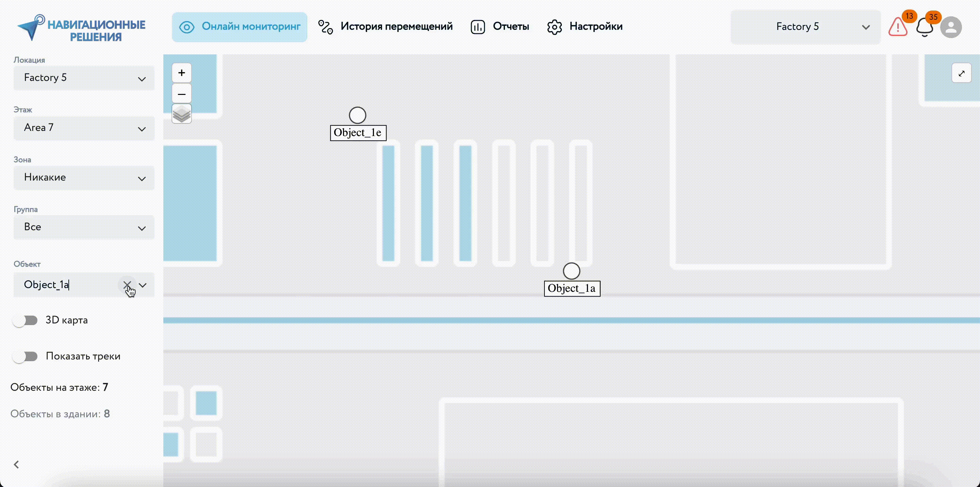980x487 pixels.
Task: Open the Отчеты section
Action: [500, 27]
